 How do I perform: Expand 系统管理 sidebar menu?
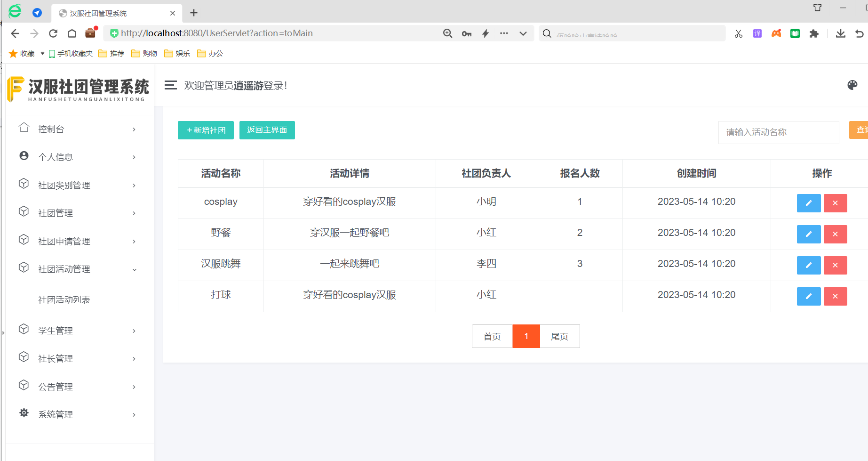point(79,414)
